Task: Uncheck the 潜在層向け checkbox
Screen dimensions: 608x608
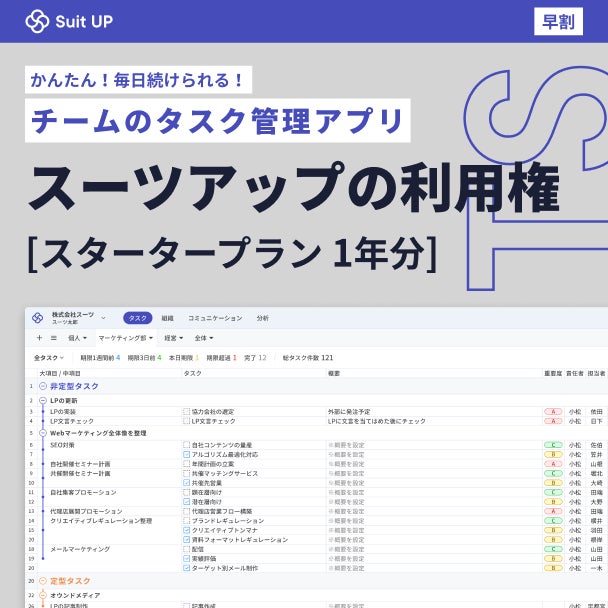Action: 187,501
